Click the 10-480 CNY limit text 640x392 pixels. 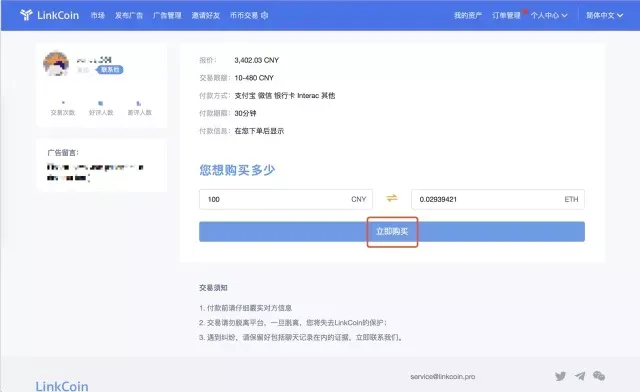(254, 78)
